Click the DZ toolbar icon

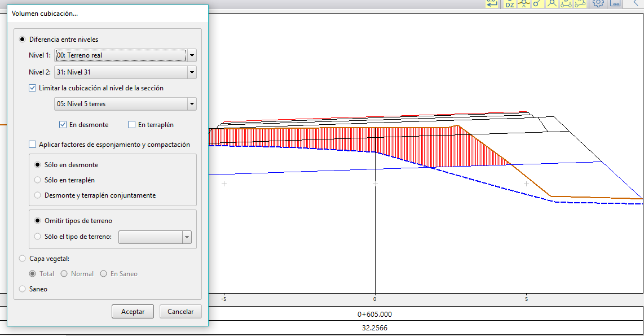pyautogui.click(x=509, y=3)
